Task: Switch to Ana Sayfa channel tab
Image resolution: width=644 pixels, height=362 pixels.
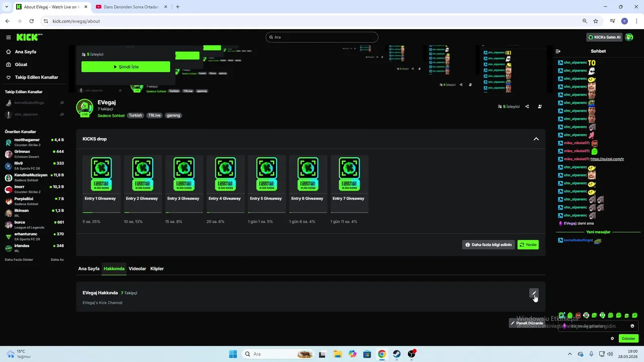Action: click(89, 268)
